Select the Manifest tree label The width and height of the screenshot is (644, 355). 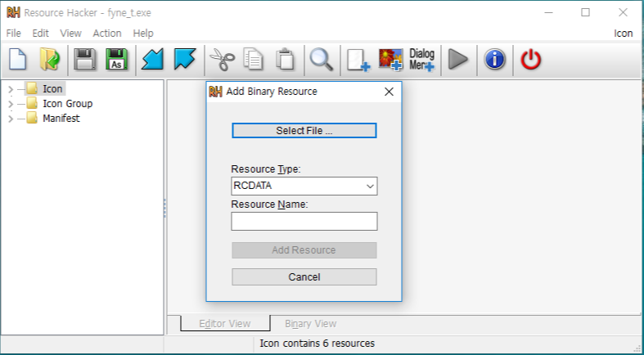tap(61, 118)
